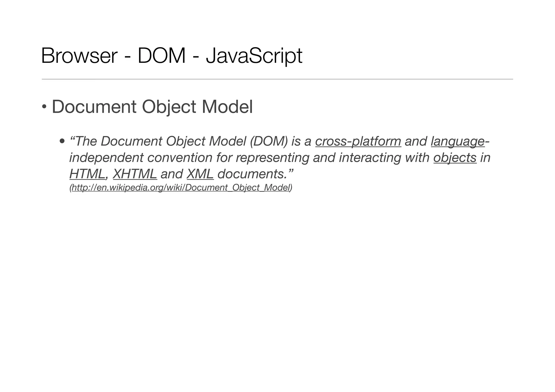Click the word 'independent' in the quote
The width and height of the screenshot is (555, 392).
[x=106, y=158]
